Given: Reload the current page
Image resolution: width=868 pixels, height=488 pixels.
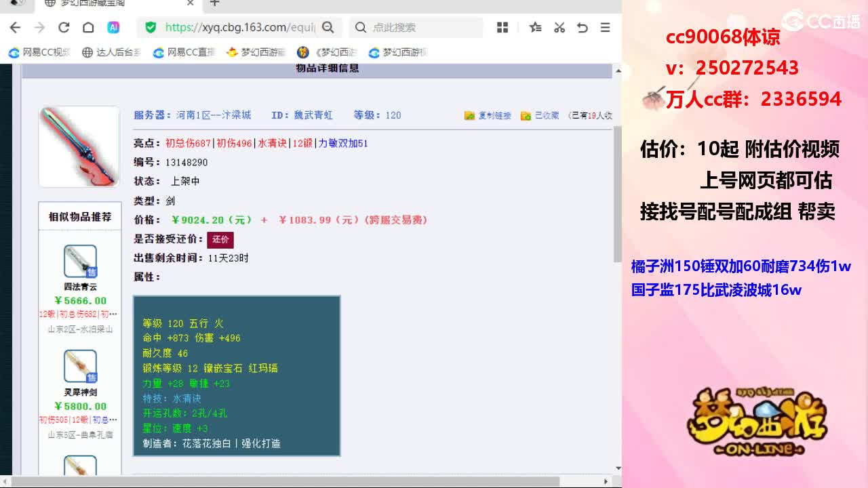Looking at the screenshot, I should 64,28.
